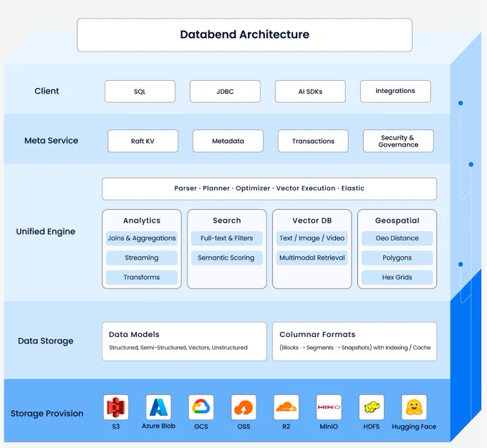This screenshot has height=448, width=487.
Task: Click the Raft KV box
Action: click(143, 141)
